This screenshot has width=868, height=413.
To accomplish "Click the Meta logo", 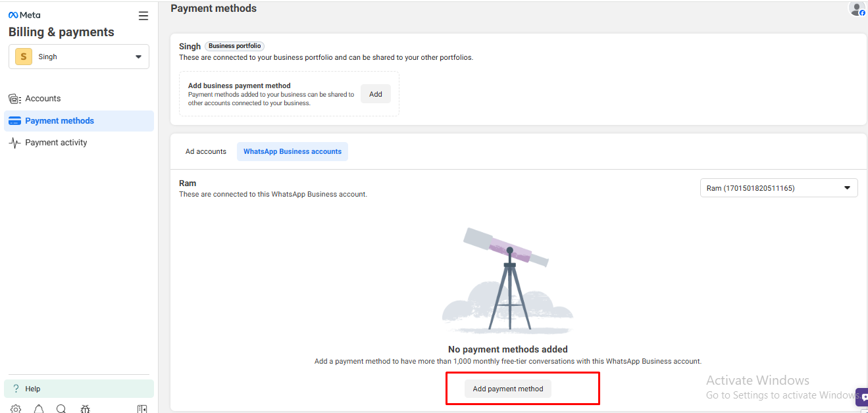I will tap(24, 15).
